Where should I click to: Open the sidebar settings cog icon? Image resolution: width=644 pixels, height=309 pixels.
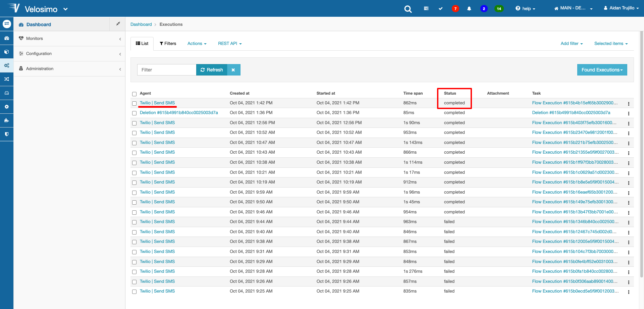(x=7, y=107)
